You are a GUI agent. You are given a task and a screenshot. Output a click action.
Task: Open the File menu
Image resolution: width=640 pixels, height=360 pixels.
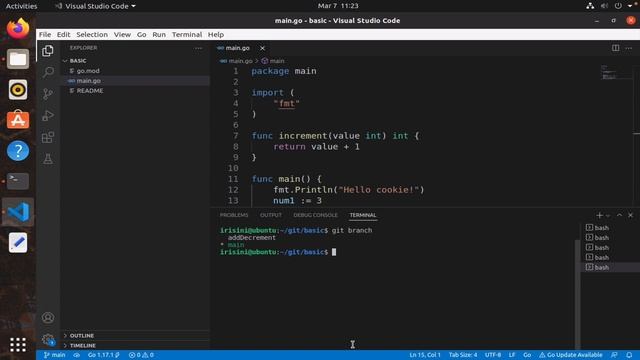click(45, 35)
